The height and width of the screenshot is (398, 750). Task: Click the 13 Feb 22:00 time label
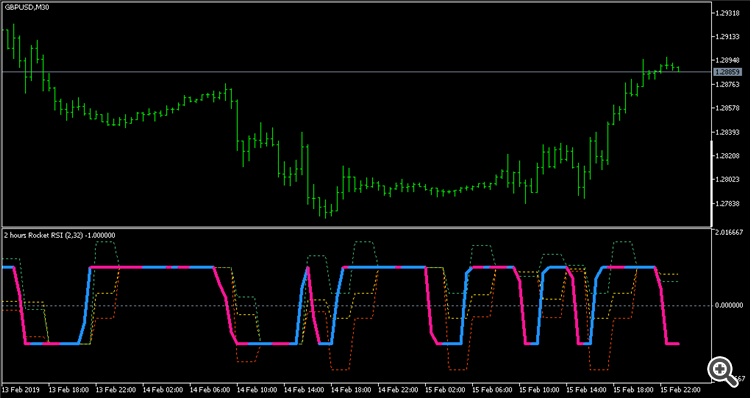coord(116,390)
